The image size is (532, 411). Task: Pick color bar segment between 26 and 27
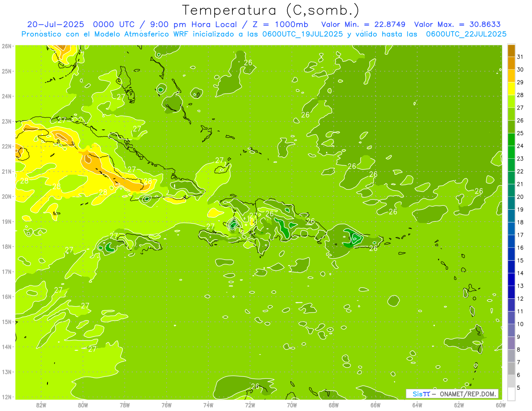pyautogui.click(x=511, y=114)
